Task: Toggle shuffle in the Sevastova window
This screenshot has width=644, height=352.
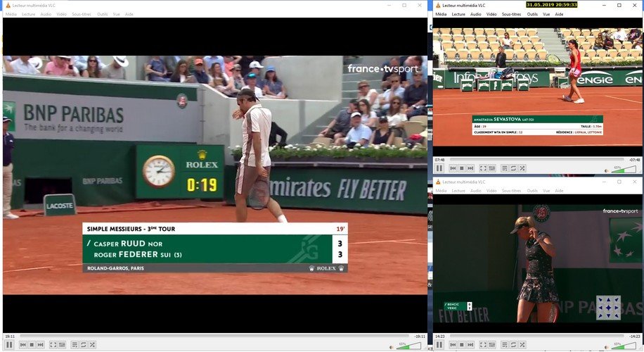Action: pyautogui.click(x=522, y=168)
